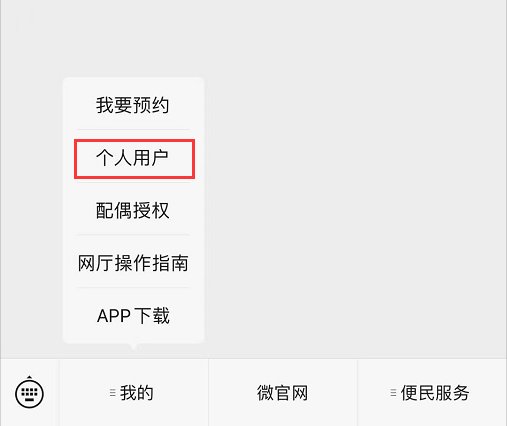Click the list icon beside 我的
This screenshot has height=426, width=507.
pos(113,393)
